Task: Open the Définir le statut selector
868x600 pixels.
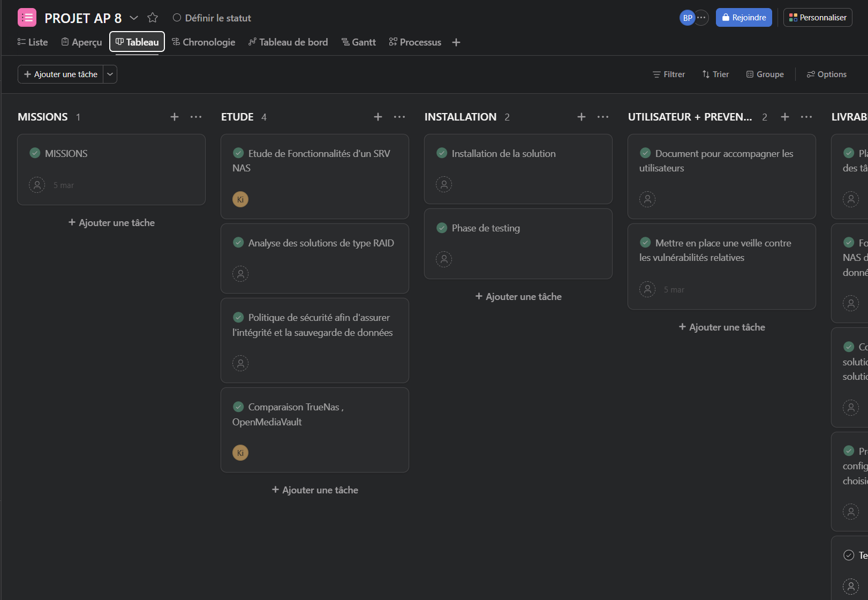Action: click(x=212, y=18)
